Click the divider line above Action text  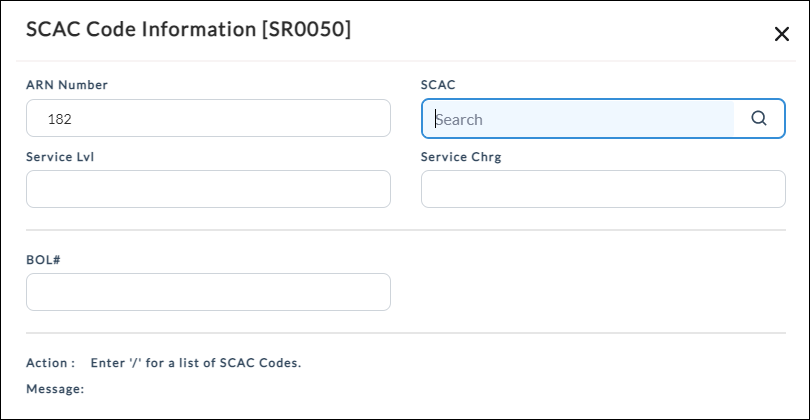coord(406,333)
